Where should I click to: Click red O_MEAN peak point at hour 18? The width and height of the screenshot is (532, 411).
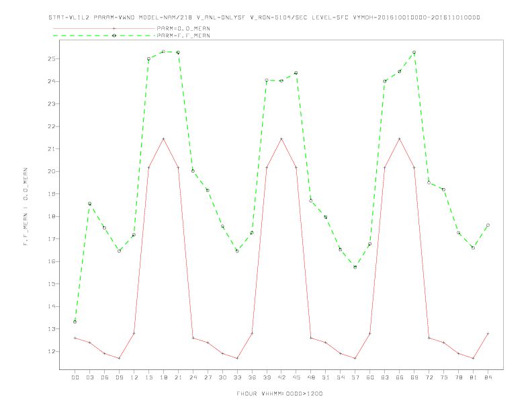tap(163, 139)
